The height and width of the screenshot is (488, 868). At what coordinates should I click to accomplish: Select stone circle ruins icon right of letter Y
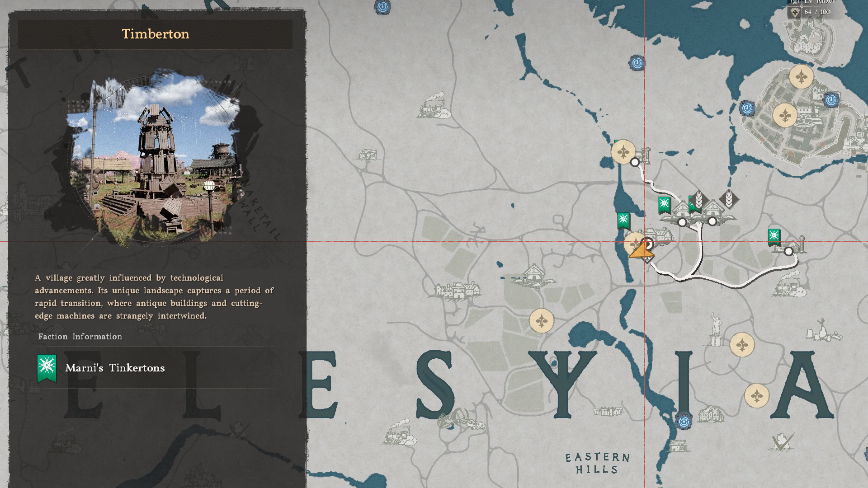click(609, 411)
